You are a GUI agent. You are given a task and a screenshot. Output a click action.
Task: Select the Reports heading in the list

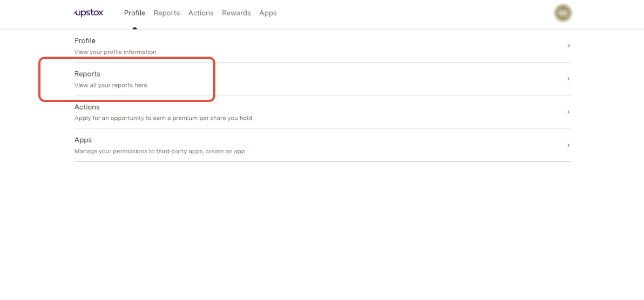click(87, 74)
